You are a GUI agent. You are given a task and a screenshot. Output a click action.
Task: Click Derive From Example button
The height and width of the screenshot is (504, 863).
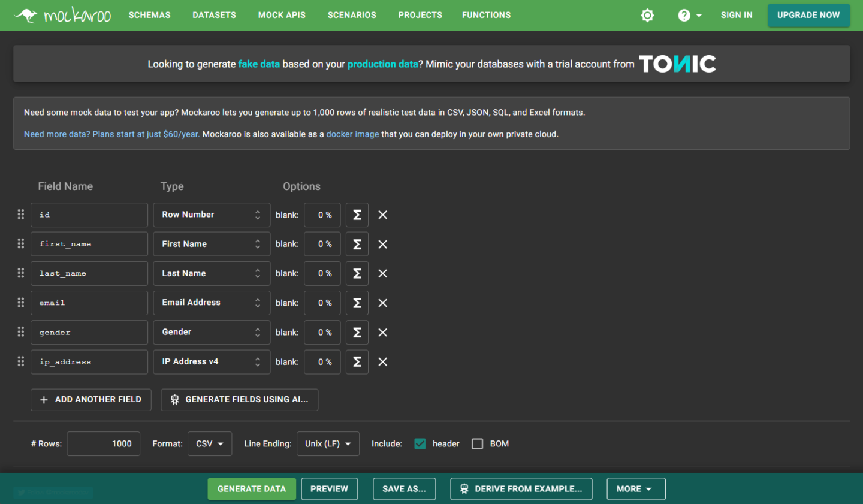pos(521,489)
